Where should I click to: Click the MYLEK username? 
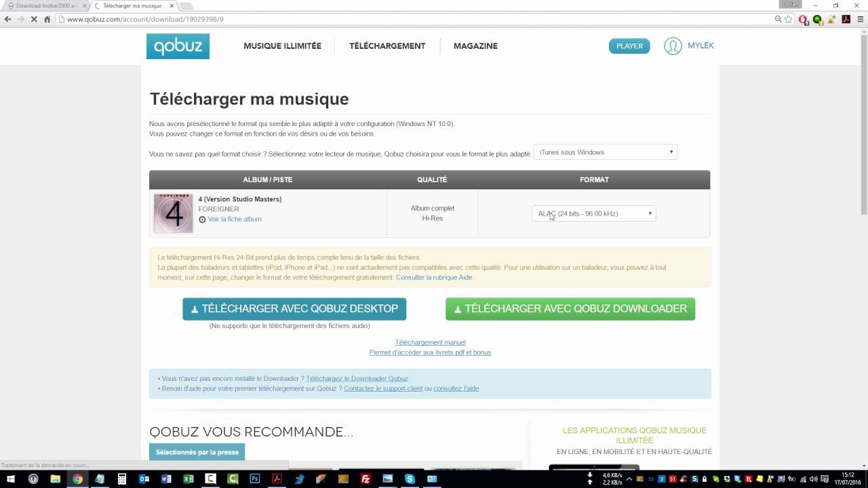[x=701, y=45]
